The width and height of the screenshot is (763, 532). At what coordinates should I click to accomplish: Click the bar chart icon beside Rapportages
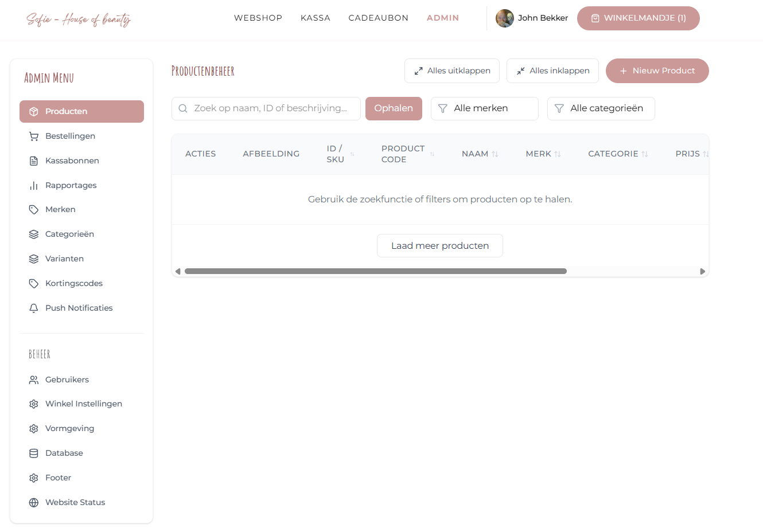coord(34,186)
